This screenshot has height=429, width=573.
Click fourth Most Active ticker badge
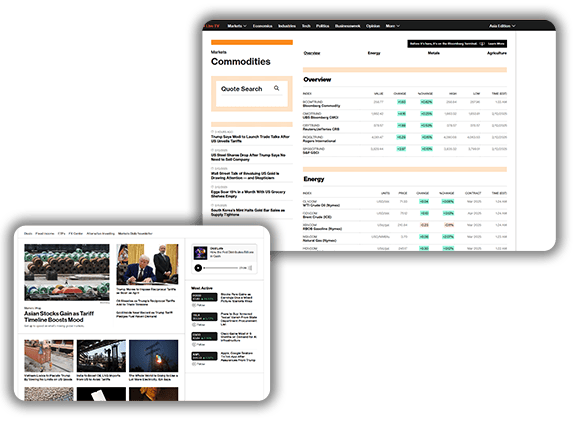pos(204,356)
